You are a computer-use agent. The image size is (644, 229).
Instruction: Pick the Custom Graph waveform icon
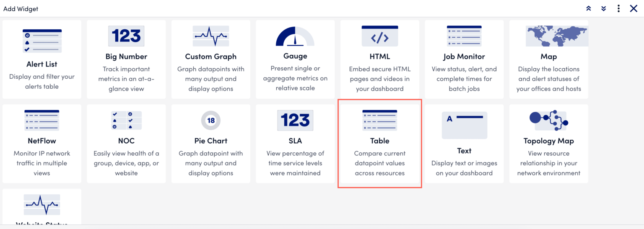click(210, 36)
